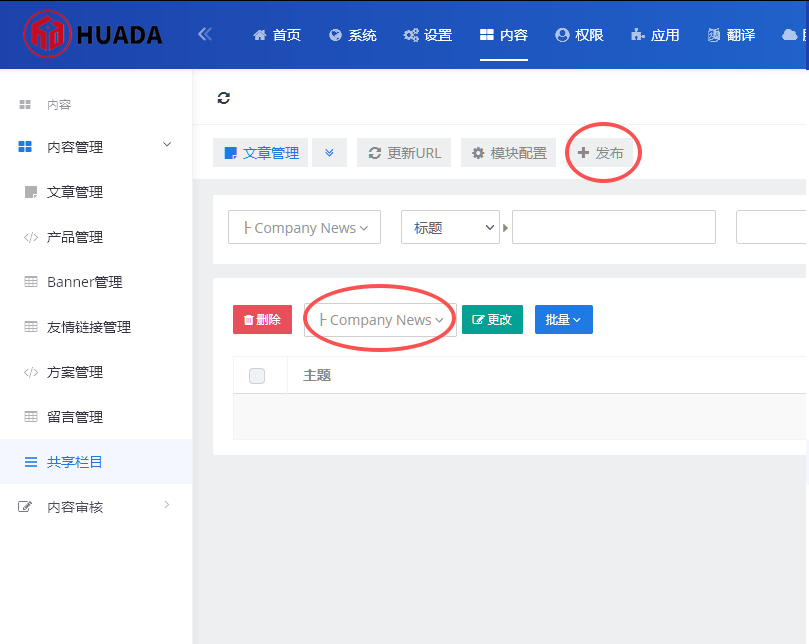This screenshot has height=644, width=809.
Task: Click the translate icon beside 翻译
Action: tap(714, 35)
